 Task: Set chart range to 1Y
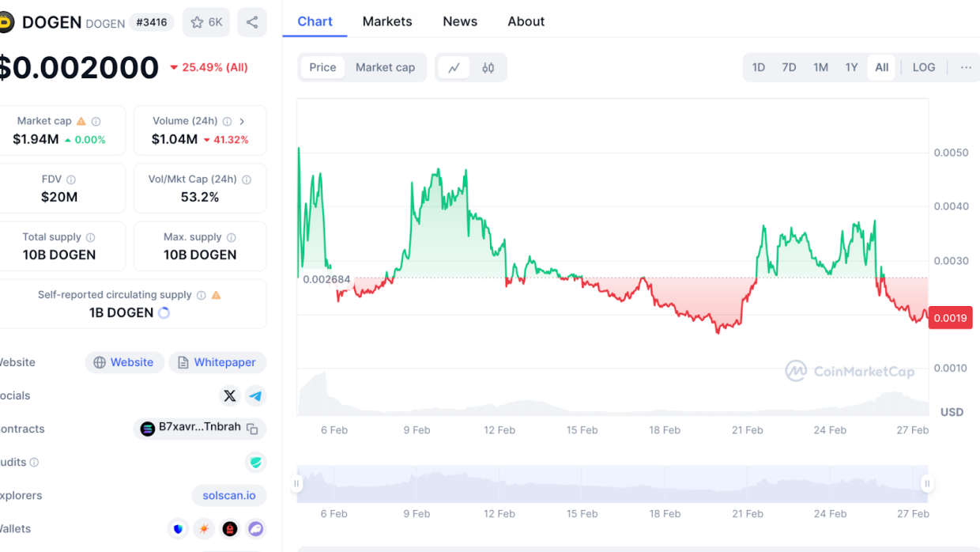[x=851, y=67]
